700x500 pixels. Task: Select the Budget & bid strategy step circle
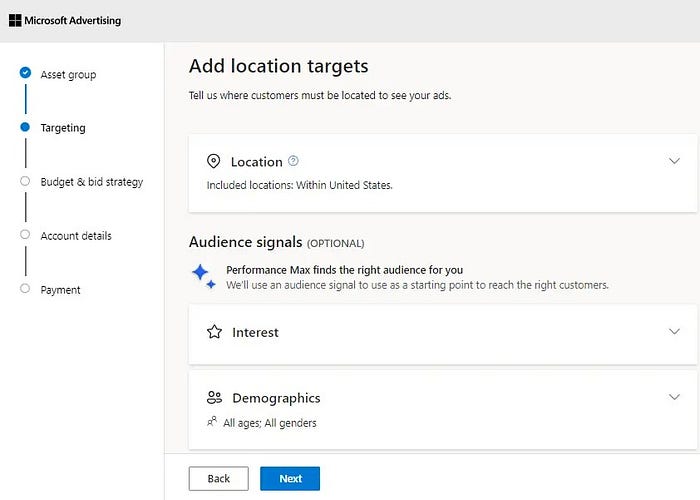[25, 181]
